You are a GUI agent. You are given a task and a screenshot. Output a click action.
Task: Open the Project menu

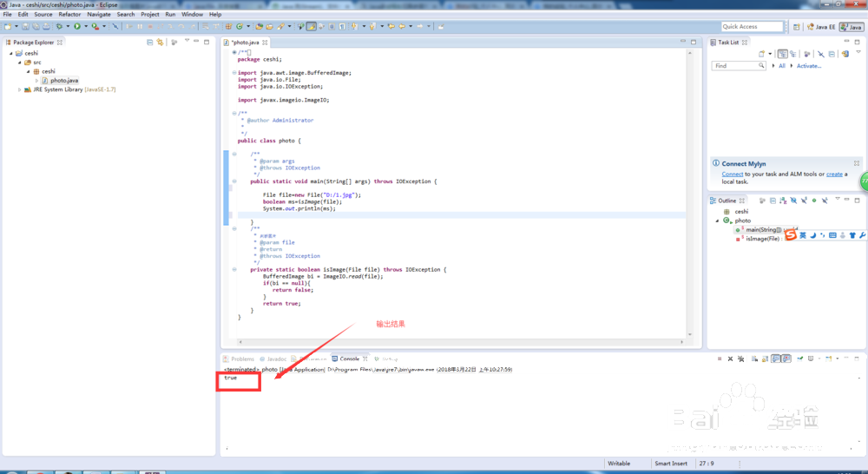click(149, 14)
